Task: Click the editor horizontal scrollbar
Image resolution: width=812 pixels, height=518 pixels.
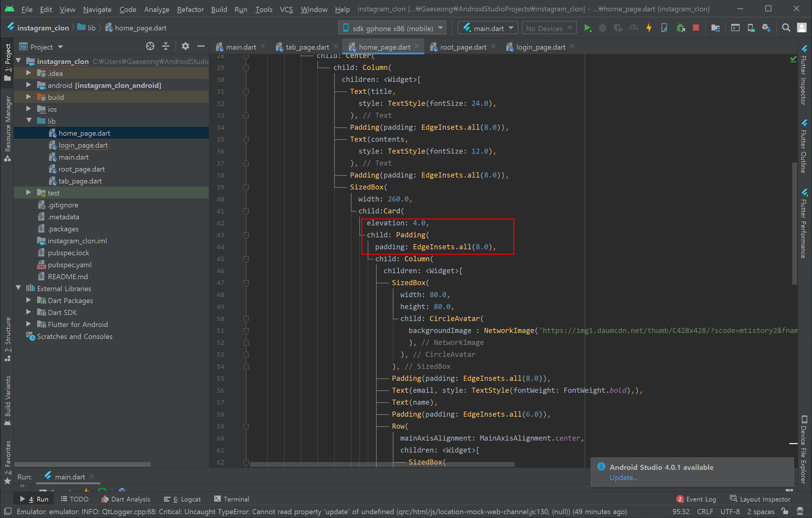Action: coord(382,464)
